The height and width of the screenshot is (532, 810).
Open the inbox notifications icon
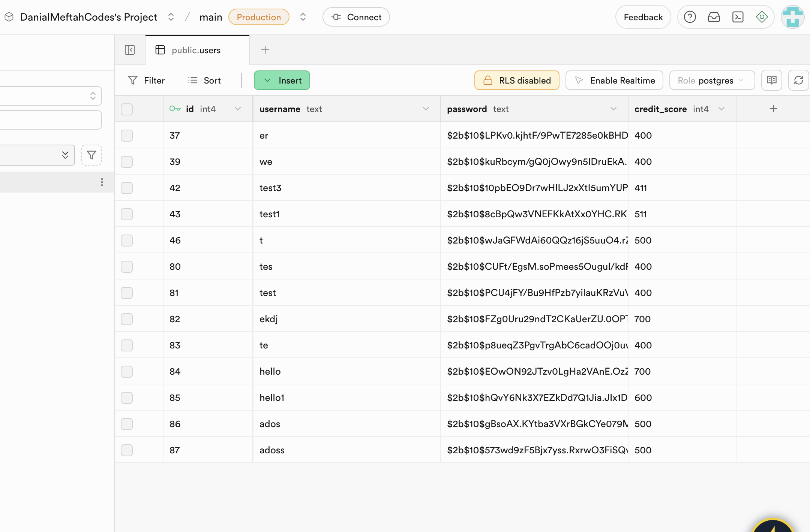714,17
